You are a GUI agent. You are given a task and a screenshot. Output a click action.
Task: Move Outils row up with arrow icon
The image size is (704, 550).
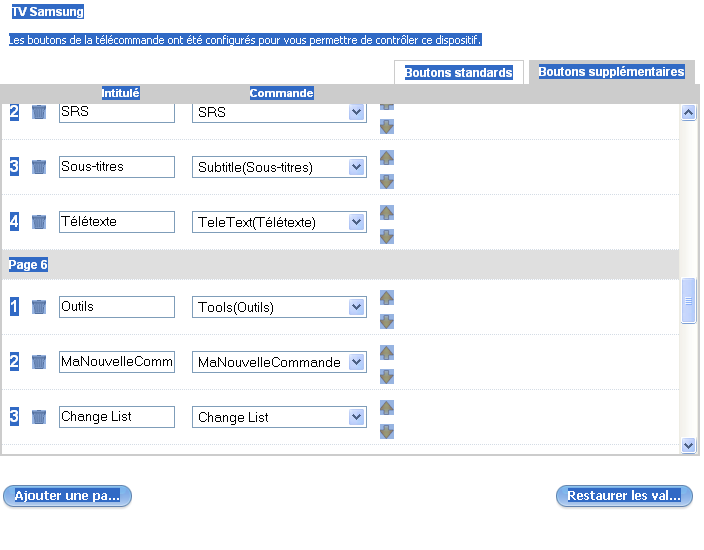(387, 298)
